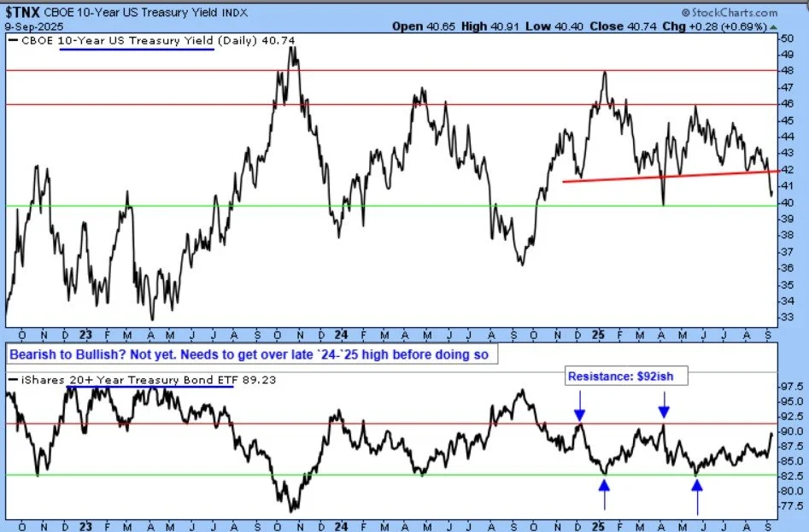The width and height of the screenshot is (809, 532).
Task: Click the 38 label on the yield axis
Action: coord(787,235)
